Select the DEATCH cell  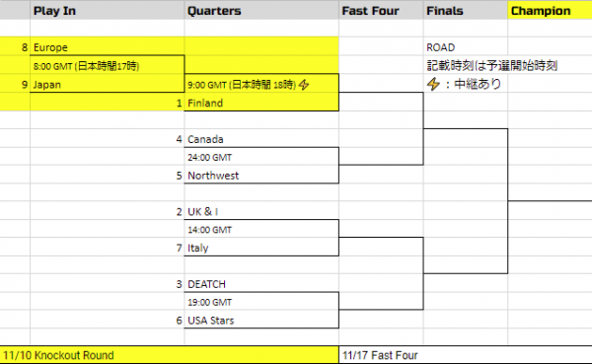click(x=261, y=283)
